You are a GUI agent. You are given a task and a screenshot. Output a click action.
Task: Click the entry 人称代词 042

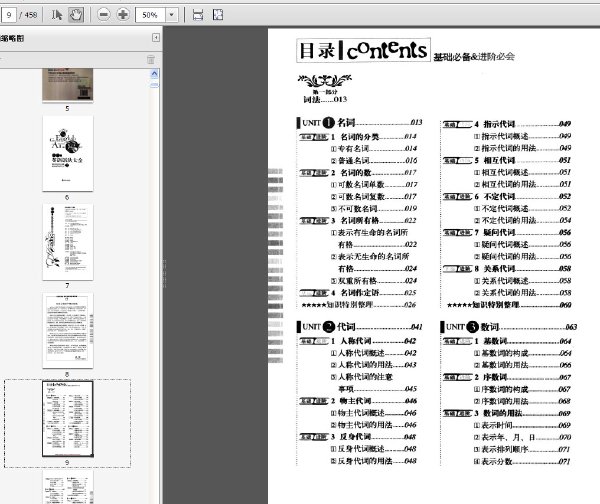(x=358, y=341)
